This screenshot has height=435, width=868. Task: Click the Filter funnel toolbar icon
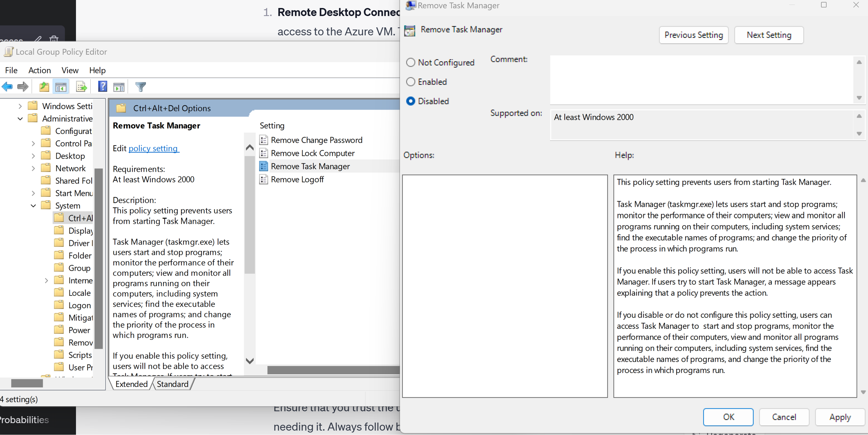141,87
